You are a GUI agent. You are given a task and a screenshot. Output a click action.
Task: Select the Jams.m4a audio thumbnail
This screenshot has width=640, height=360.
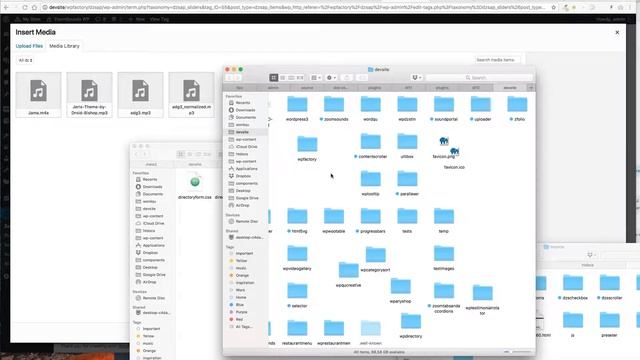[38, 95]
